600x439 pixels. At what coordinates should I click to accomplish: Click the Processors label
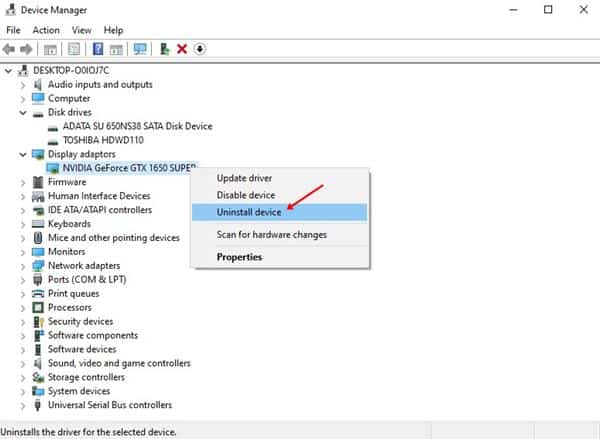coord(70,307)
